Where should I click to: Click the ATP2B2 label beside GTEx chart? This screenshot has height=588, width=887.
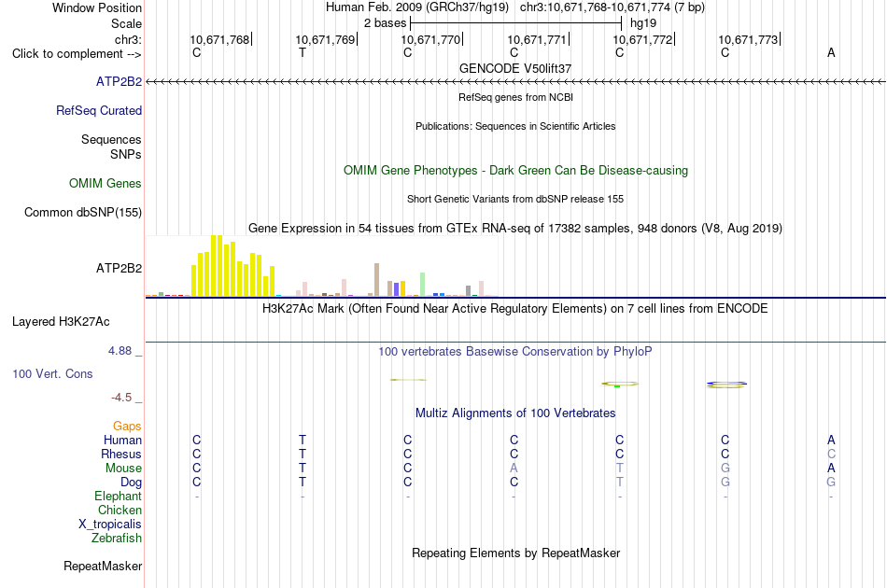point(119,268)
